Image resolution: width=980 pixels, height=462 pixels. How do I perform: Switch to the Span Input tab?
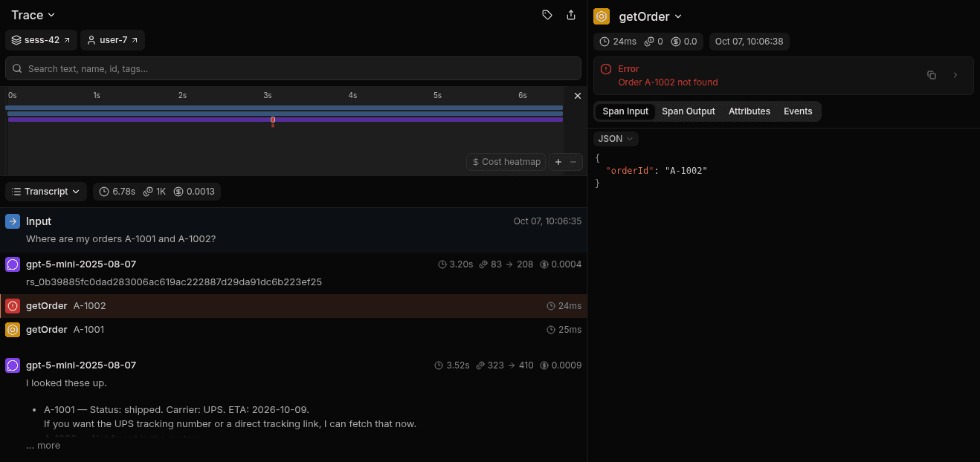point(625,111)
